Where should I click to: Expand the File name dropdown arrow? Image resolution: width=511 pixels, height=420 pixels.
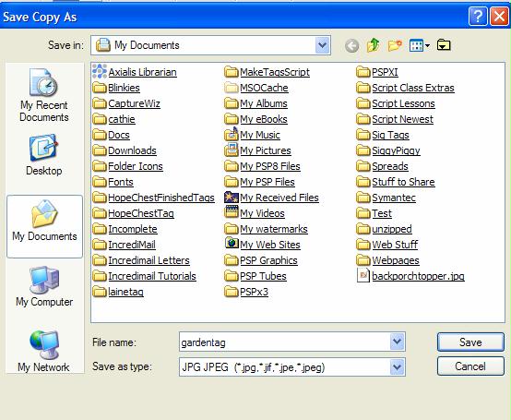pyautogui.click(x=397, y=342)
